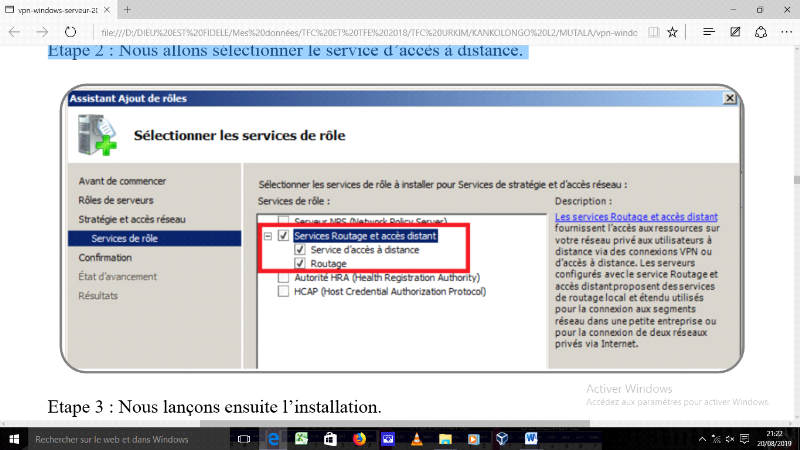The image size is (800, 450).
Task: Open the media player taskbar icon
Action: click(x=473, y=439)
